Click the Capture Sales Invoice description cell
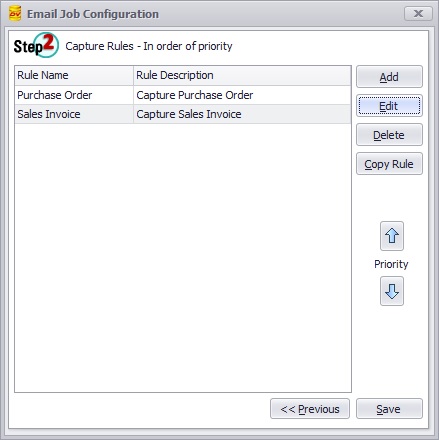 tap(242, 114)
